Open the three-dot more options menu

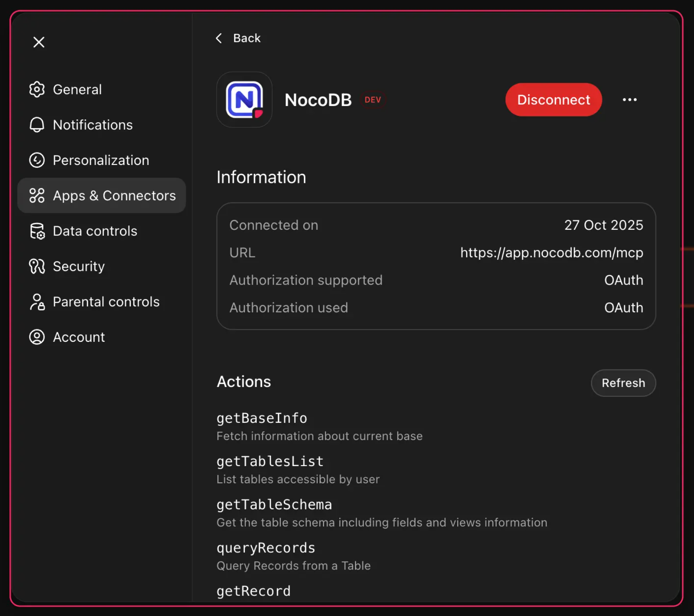pos(629,100)
